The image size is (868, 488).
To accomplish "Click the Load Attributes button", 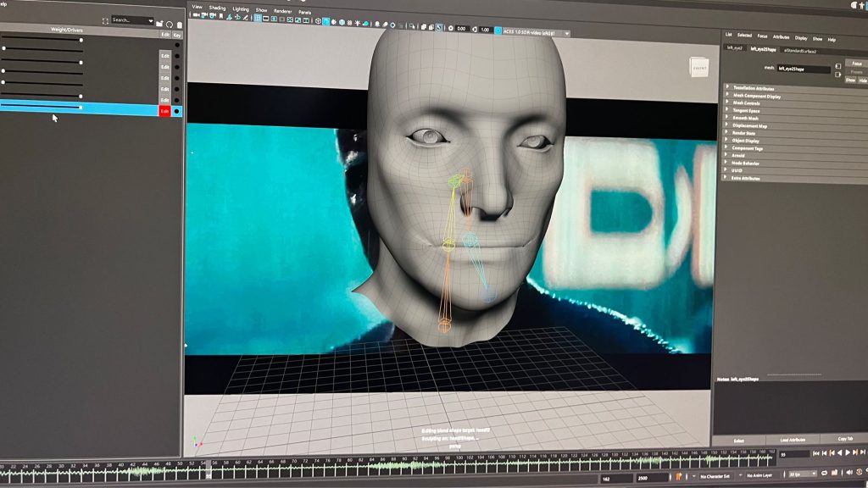I will click(x=793, y=440).
